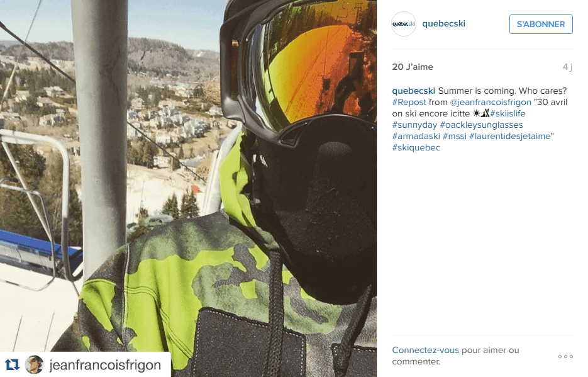The width and height of the screenshot is (588, 377).
Task: Open the quebecski username in the caption
Action: 413,91
